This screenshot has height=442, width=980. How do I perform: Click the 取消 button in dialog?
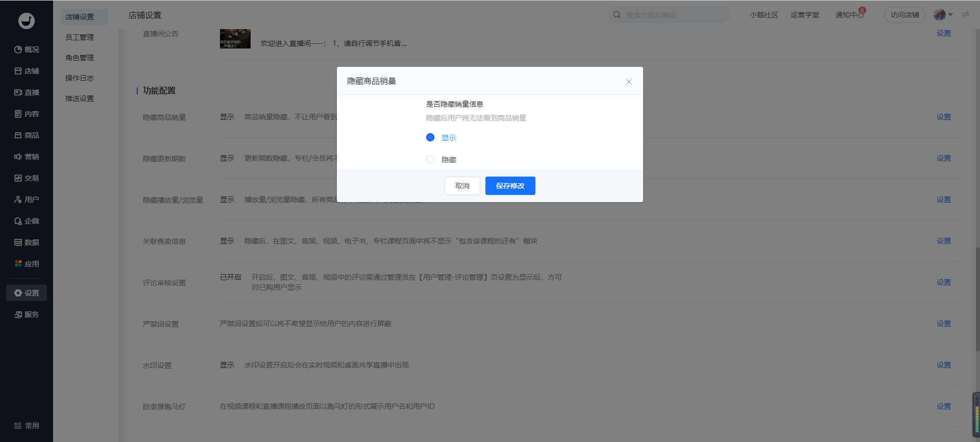pyautogui.click(x=462, y=186)
